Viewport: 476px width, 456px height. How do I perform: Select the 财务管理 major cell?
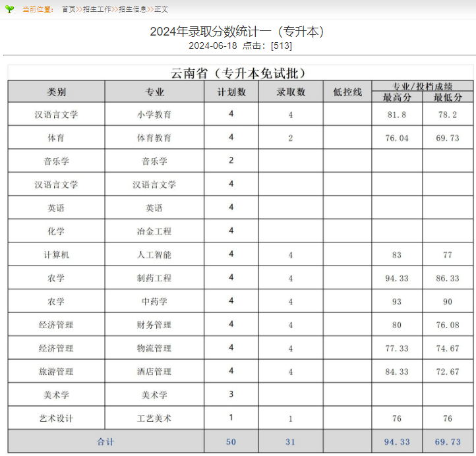pos(154,325)
